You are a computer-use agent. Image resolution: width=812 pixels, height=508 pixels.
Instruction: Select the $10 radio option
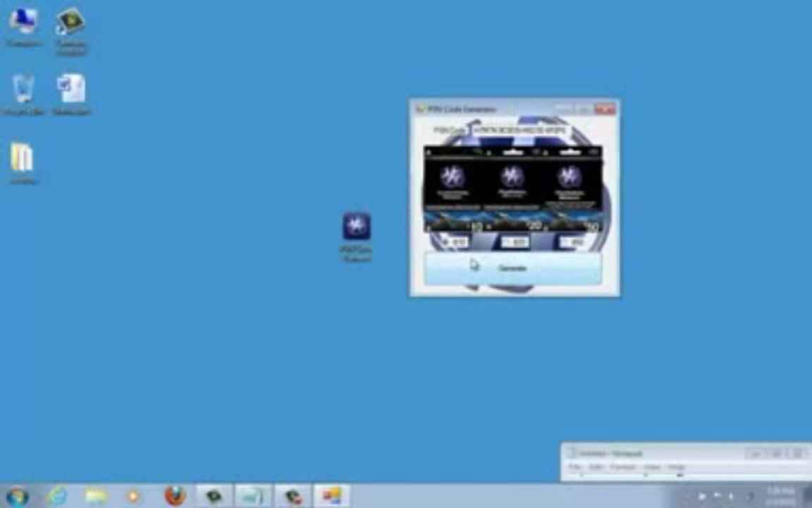(x=446, y=242)
